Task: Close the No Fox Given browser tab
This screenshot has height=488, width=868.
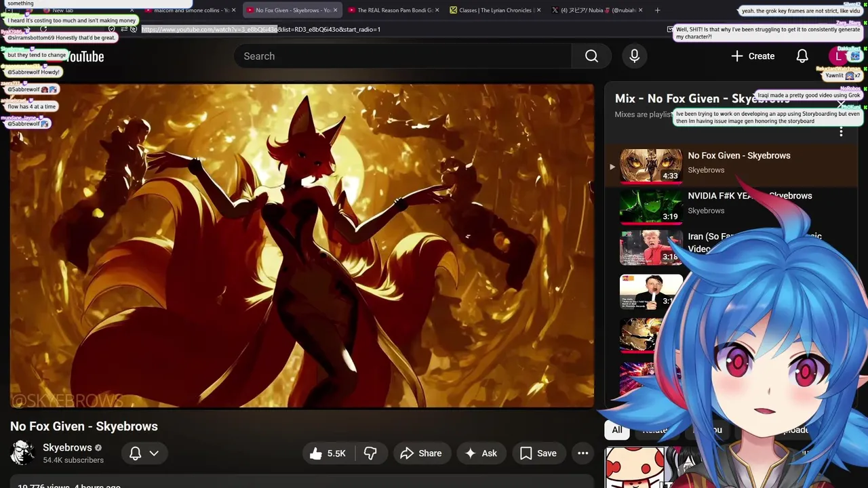Action: (335, 10)
